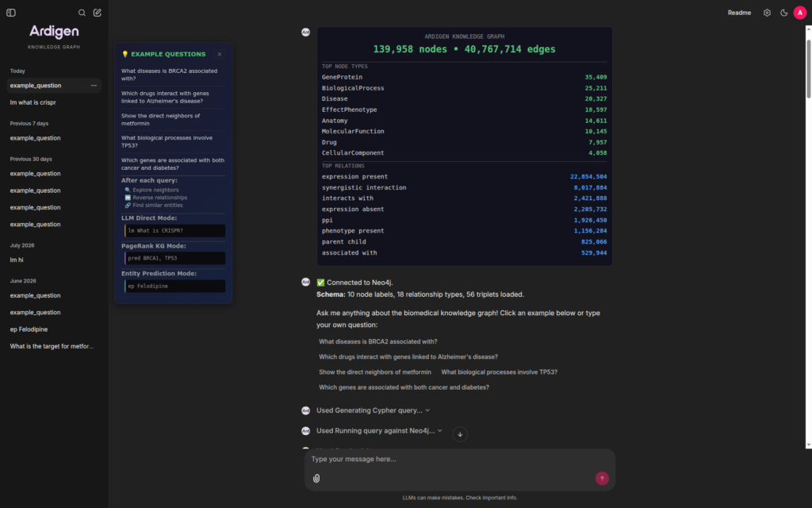The height and width of the screenshot is (508, 812).
Task: Open the 'lm what is crispr' chat
Action: tap(54, 102)
